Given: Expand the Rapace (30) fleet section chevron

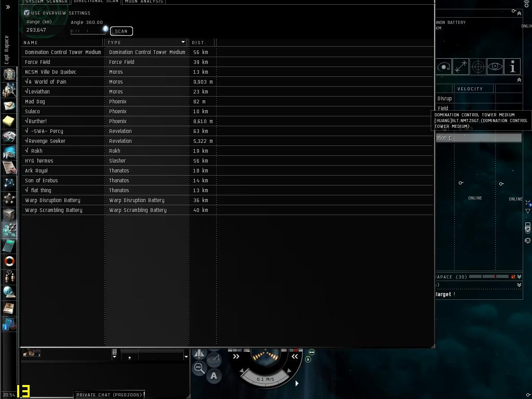Looking at the screenshot, I should coord(519,277).
